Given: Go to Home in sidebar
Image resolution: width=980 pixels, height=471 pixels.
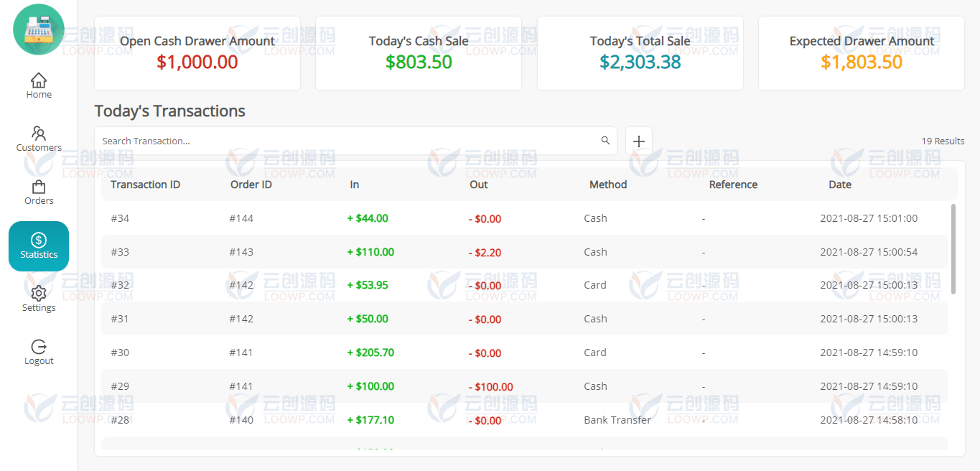Looking at the screenshot, I should 39,85.
